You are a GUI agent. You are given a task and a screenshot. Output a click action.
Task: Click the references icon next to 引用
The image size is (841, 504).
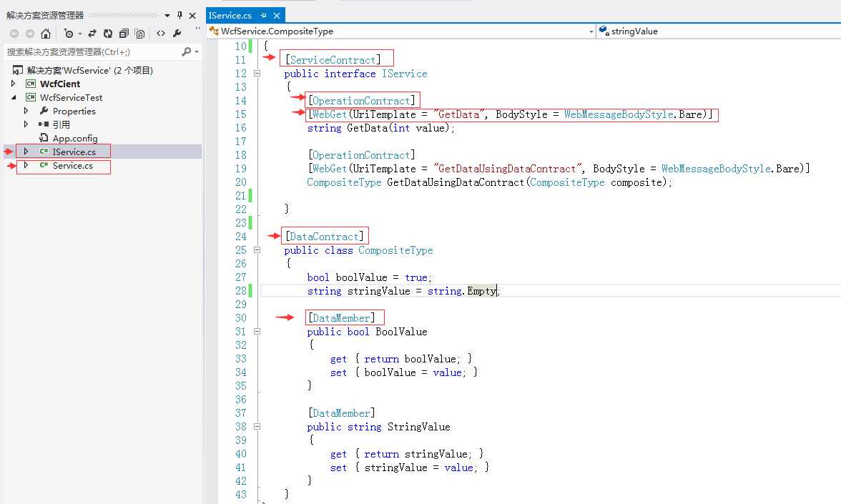44,124
